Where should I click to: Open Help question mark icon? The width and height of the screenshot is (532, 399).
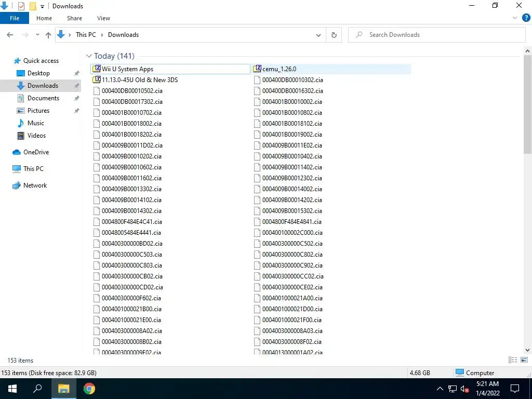(x=526, y=18)
